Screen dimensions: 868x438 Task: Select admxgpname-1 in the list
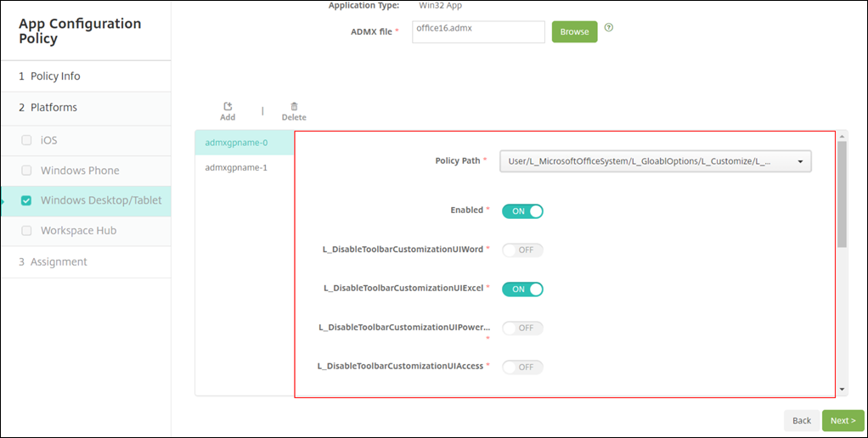coord(245,167)
